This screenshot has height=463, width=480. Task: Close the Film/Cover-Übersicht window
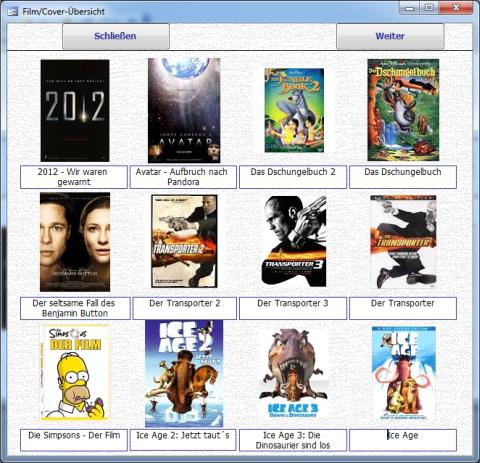coord(456,8)
